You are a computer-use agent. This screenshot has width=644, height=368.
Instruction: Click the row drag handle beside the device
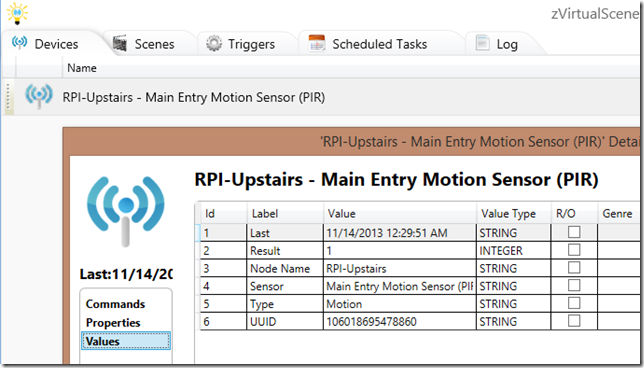(8, 97)
